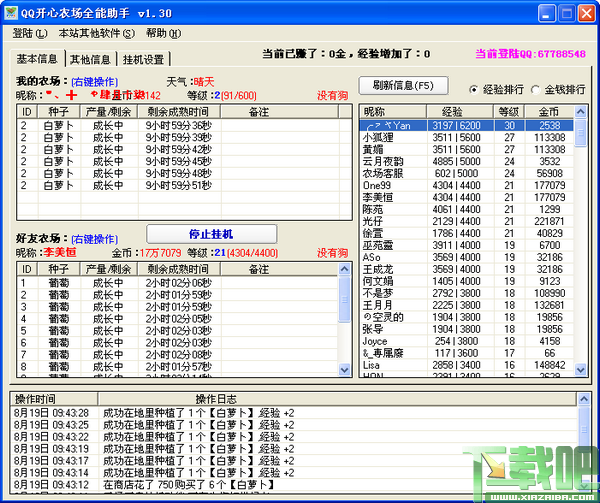The image size is (600, 503).
Task: Open the 登陆(L) menu
Action: [x=30, y=34]
